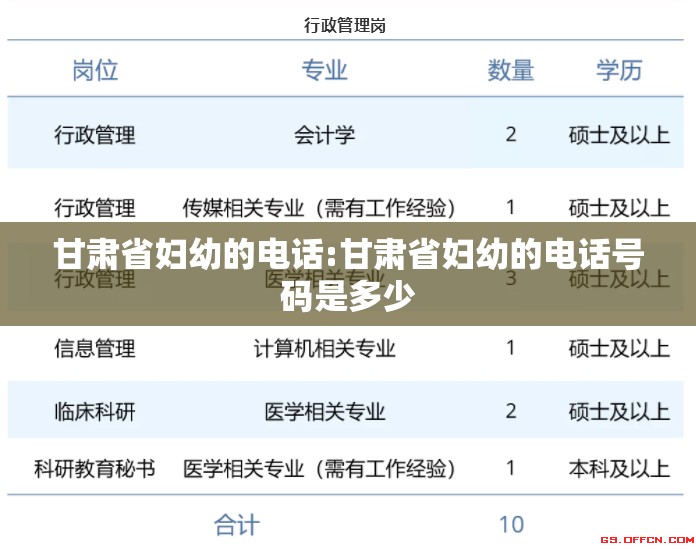Click 医学相关专业 in the 临床科研 row
The image size is (696, 549).
pyautogui.click(x=325, y=411)
